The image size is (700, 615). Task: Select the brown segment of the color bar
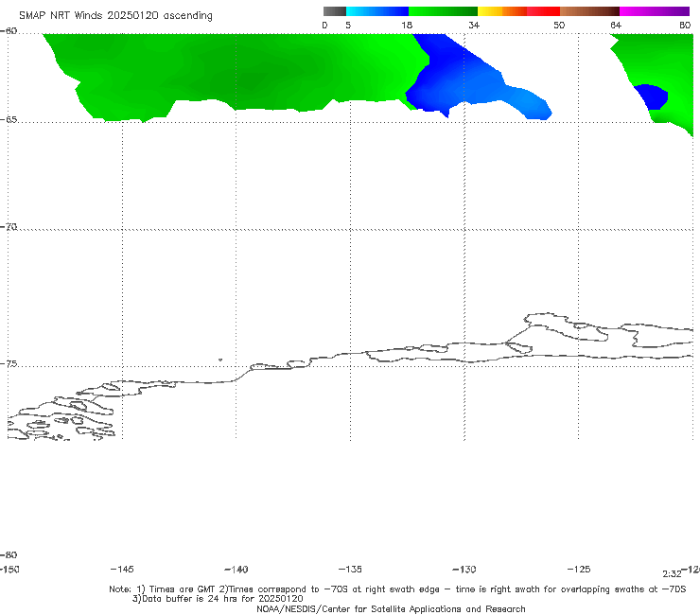589,11
